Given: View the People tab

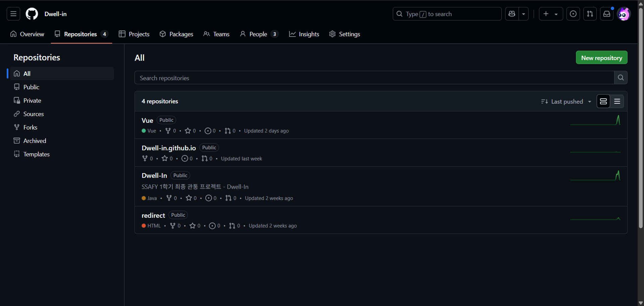Looking at the screenshot, I should (259, 34).
